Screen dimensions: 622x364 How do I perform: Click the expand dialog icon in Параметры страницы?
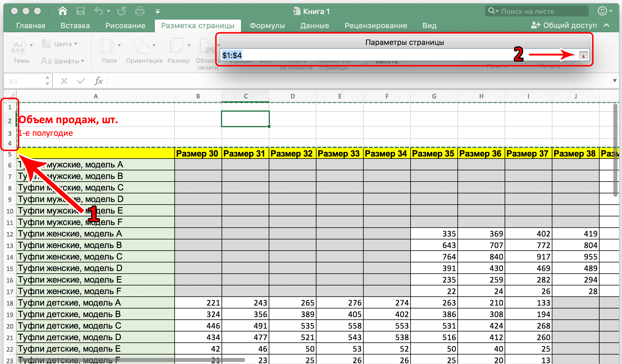pyautogui.click(x=583, y=55)
